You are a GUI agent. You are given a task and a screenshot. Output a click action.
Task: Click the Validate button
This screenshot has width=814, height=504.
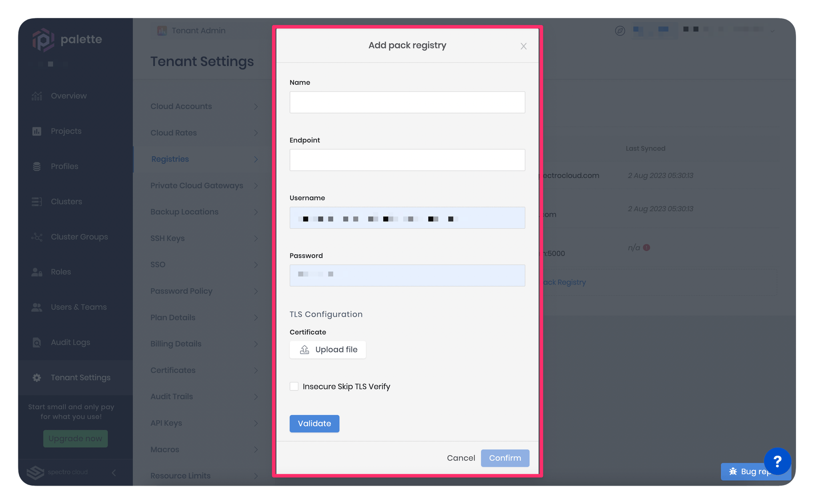(x=314, y=423)
